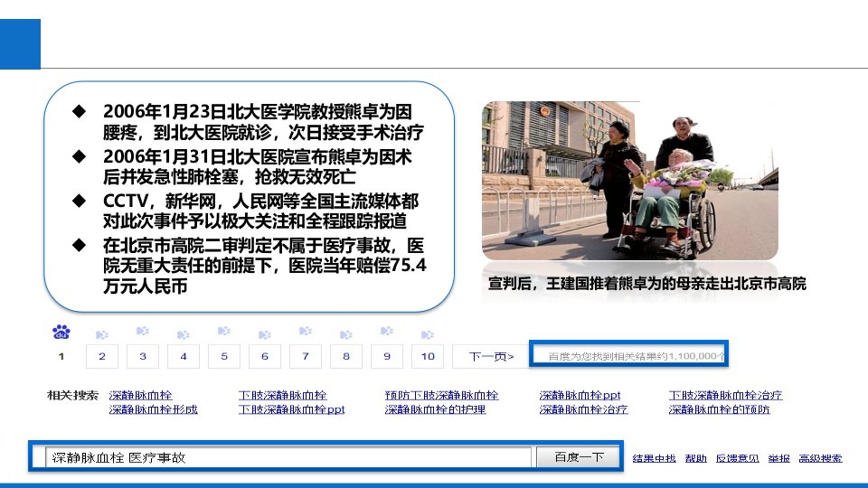868x488 pixels.
Task: Click the paw icon above page 9
Action: tap(387, 331)
